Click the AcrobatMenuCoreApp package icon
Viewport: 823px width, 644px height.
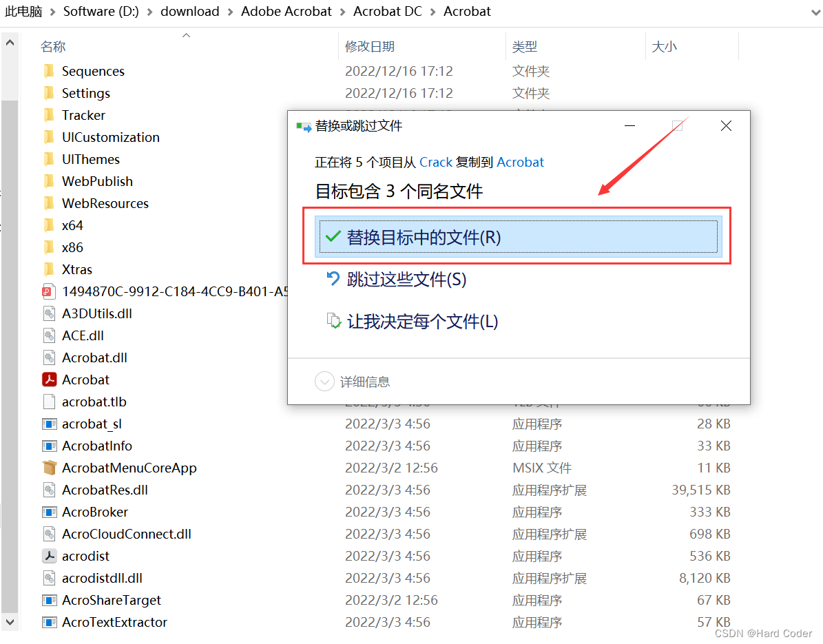(x=50, y=468)
